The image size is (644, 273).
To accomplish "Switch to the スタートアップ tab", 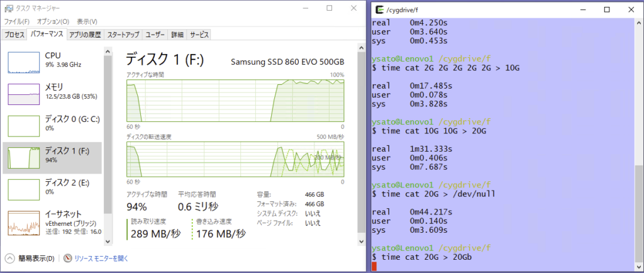I will click(123, 34).
